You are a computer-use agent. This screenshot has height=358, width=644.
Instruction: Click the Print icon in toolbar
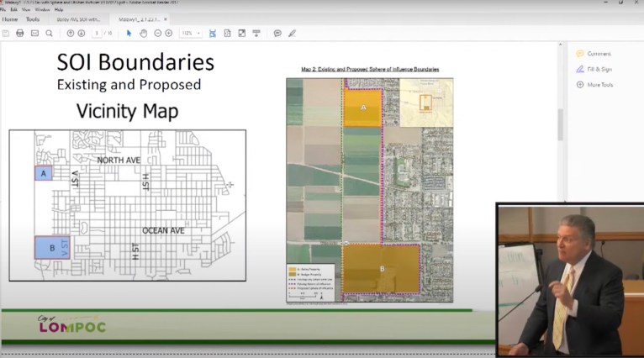20,33
